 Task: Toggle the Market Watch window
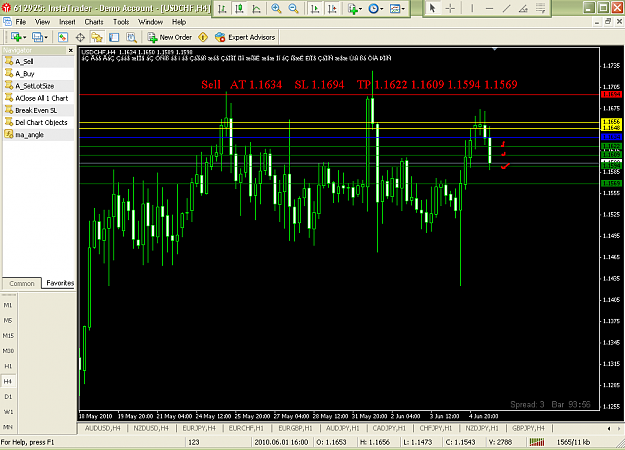point(63,37)
